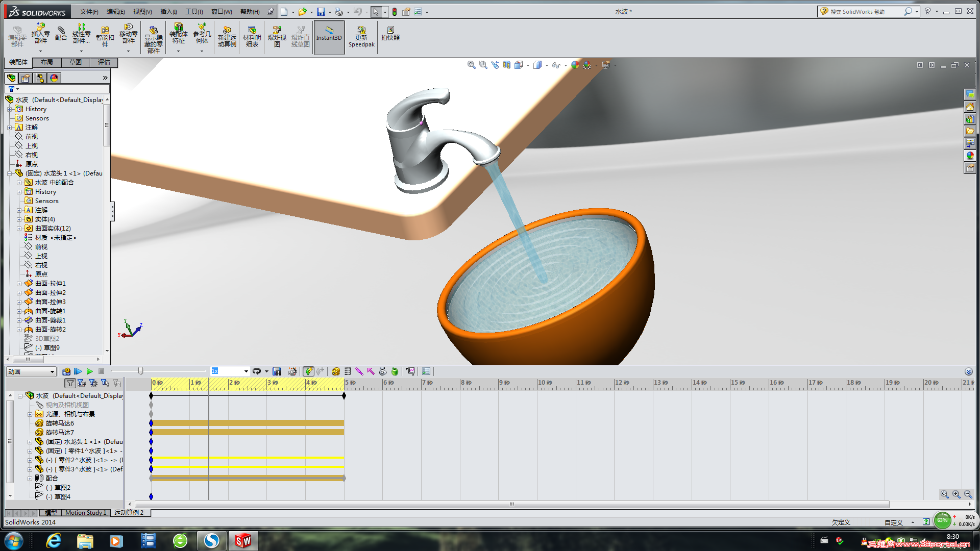
Task: Toggle Instant3D button
Action: [329, 37]
